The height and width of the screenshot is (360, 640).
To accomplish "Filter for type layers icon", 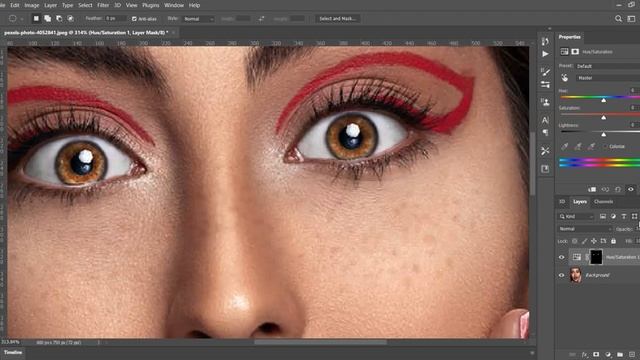I will tap(624, 216).
